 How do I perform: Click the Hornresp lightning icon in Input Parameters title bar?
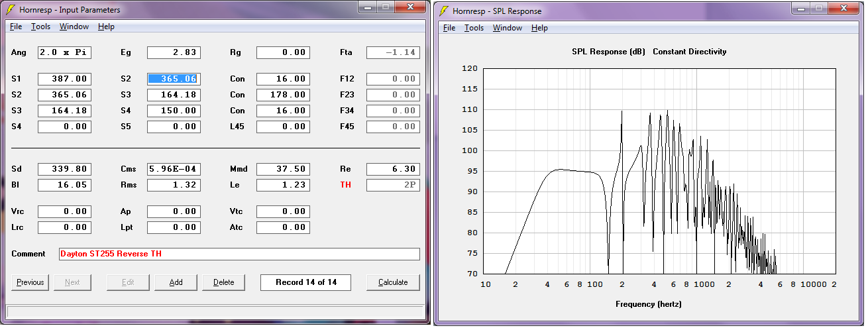pyautogui.click(x=11, y=10)
